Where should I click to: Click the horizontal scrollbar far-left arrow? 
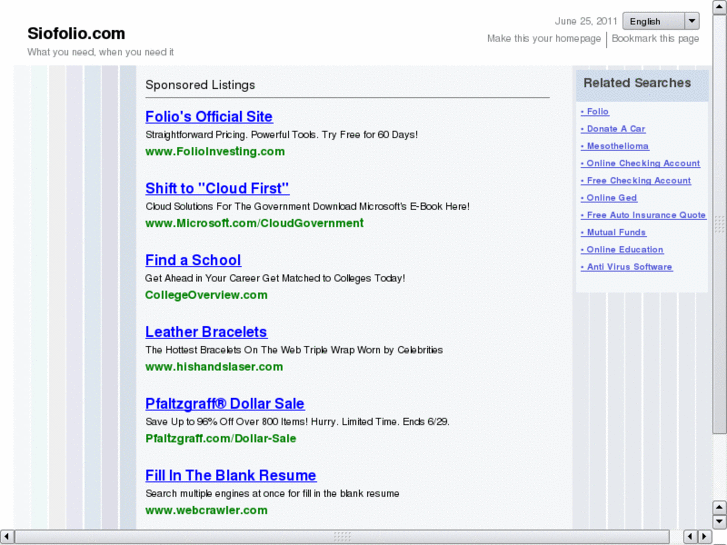[7, 537]
